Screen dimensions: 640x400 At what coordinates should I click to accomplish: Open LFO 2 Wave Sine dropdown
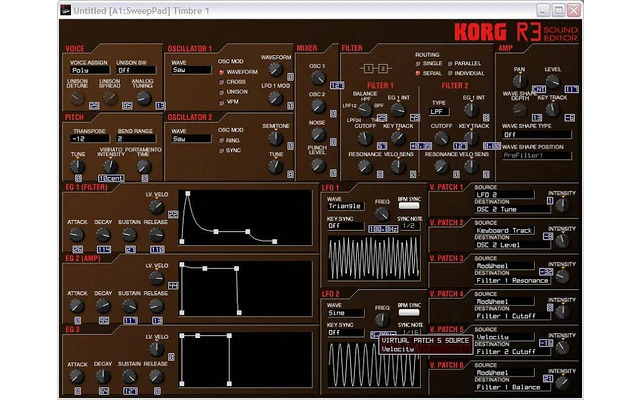coord(345,313)
